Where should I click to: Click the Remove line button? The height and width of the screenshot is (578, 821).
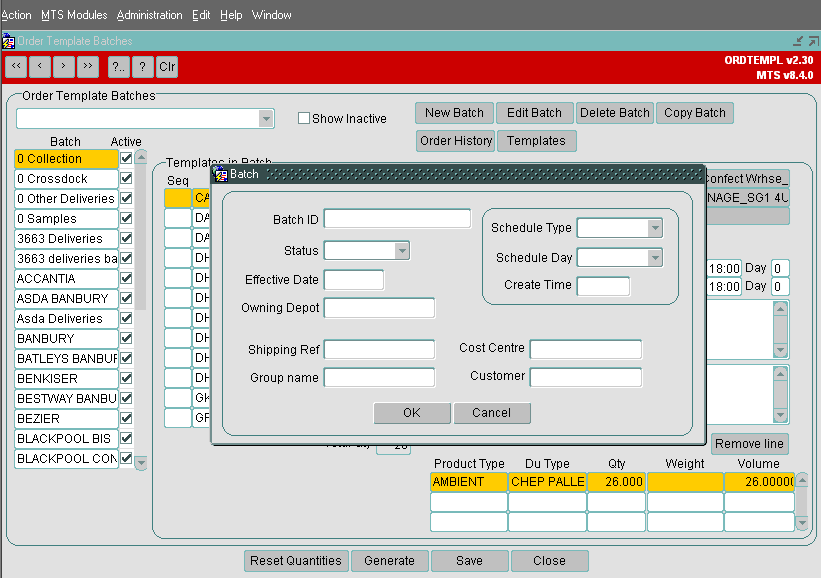coord(749,444)
